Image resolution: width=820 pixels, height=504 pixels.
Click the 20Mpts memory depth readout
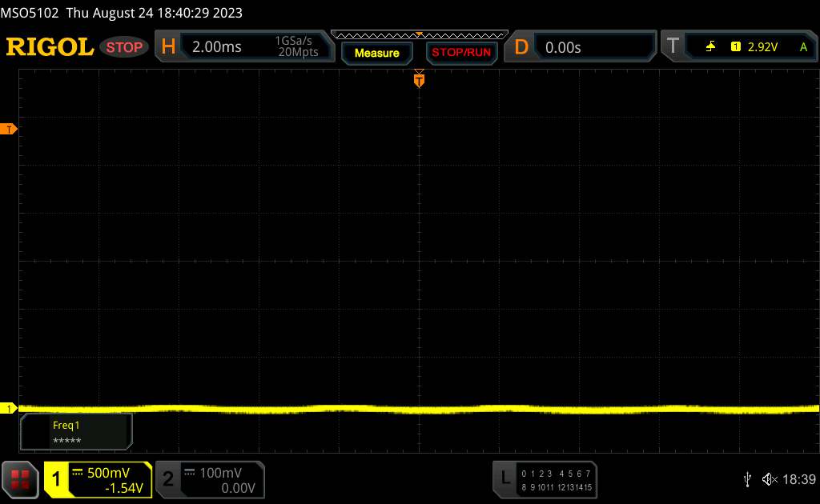298,52
